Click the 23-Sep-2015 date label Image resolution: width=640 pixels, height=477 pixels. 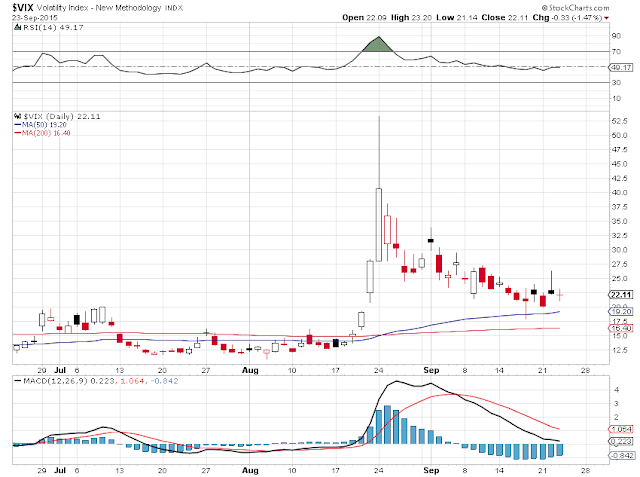tap(35, 18)
